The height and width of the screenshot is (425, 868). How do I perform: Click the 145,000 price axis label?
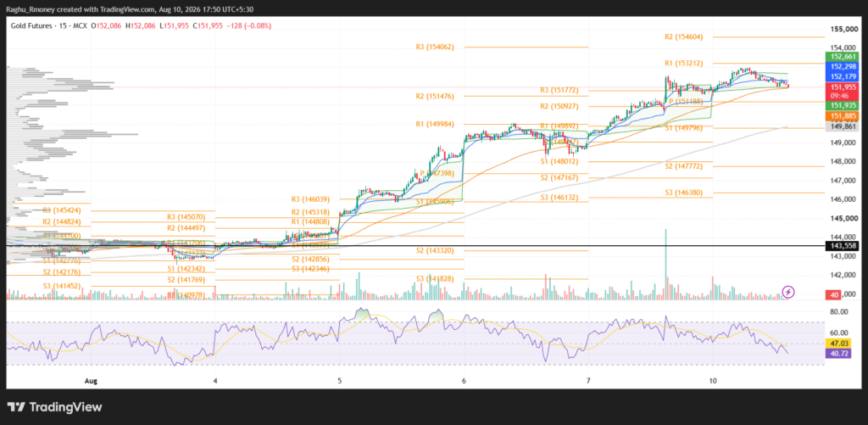(x=843, y=218)
